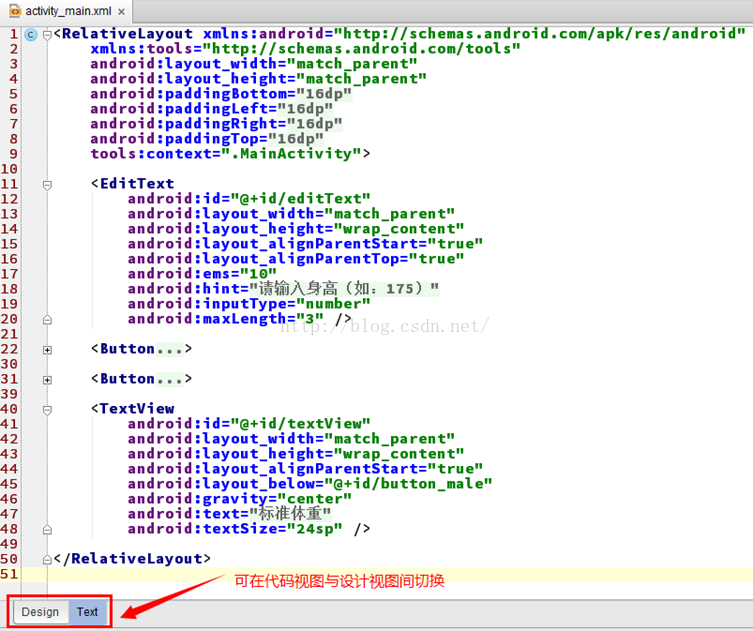Click the xmlns:android schema URL value
The image size is (753, 631).
click(x=540, y=34)
